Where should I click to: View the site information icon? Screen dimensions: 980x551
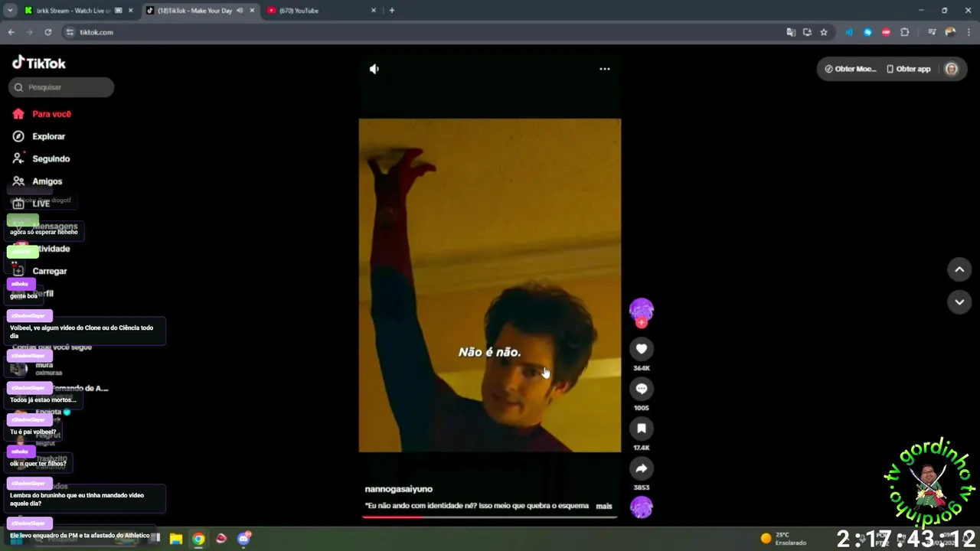click(70, 32)
